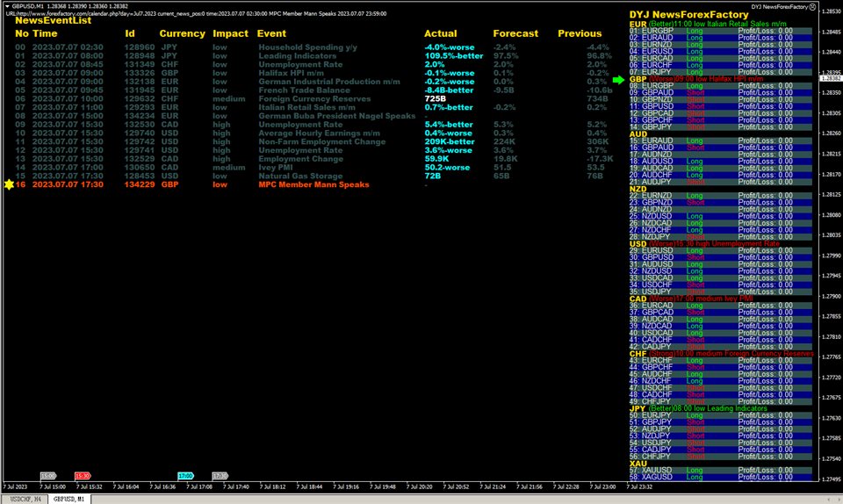Select the Foreign Currency Reserves event in list

(314, 99)
